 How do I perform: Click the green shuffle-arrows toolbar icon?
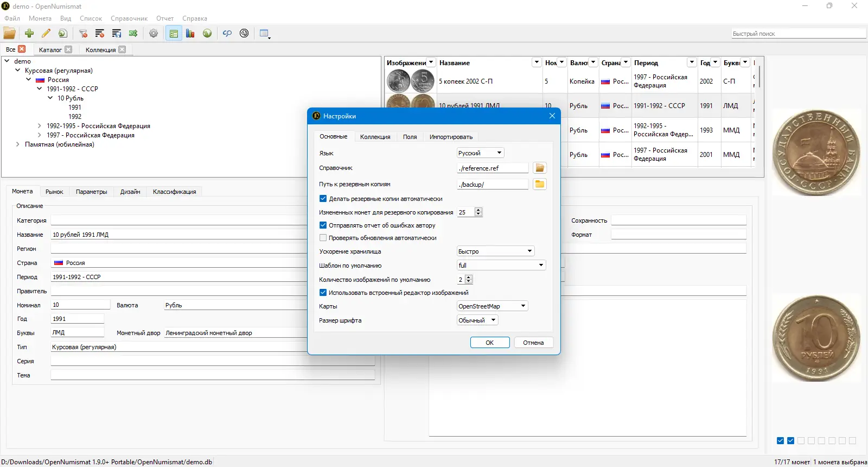[x=133, y=34]
